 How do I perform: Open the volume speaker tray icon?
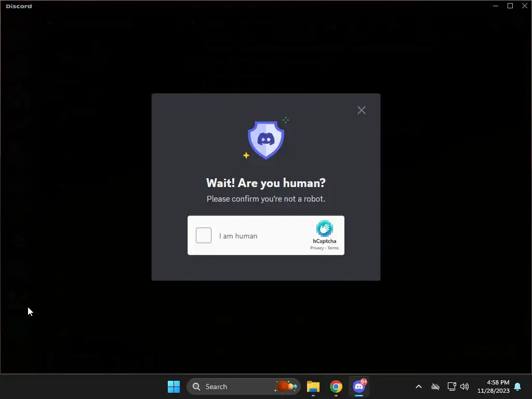464,387
